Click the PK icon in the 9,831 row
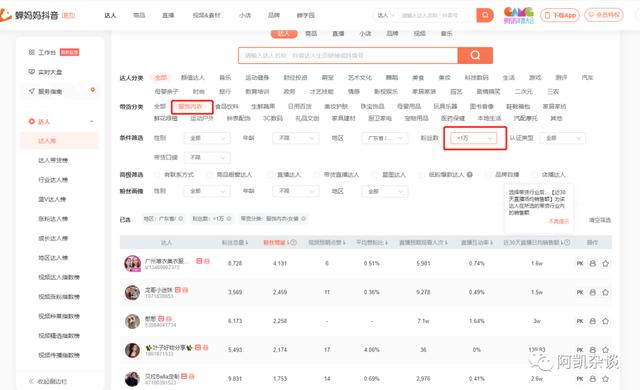 (x=580, y=379)
